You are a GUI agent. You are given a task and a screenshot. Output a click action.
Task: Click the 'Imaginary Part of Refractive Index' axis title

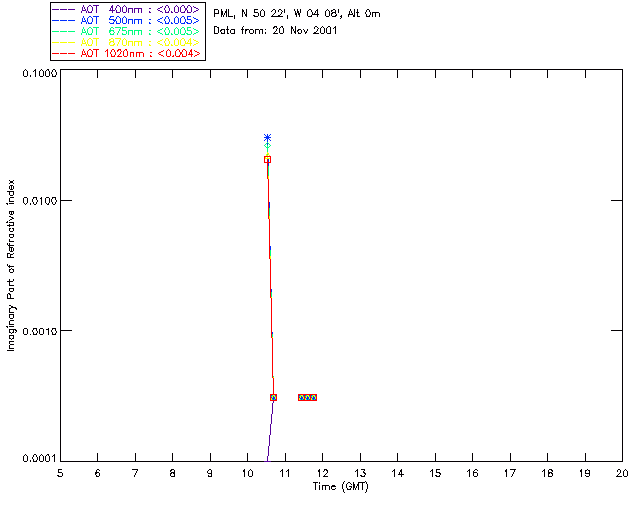pyautogui.click(x=11, y=265)
